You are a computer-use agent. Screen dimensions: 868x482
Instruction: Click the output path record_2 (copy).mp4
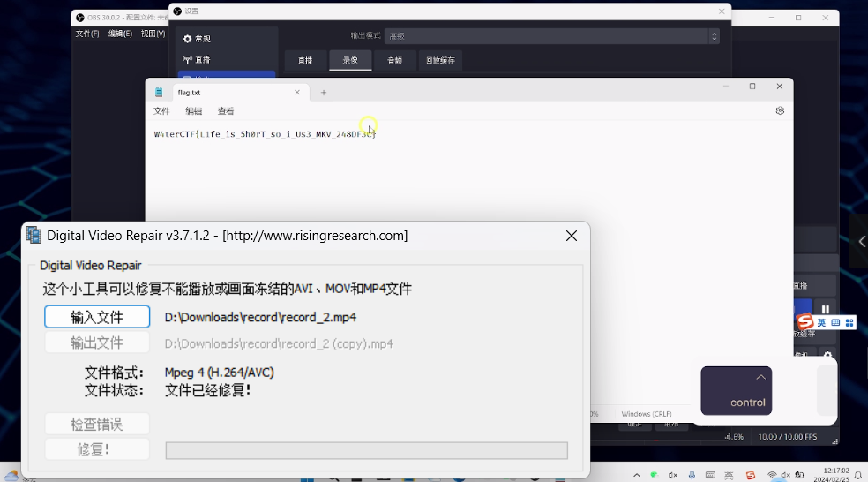(279, 343)
